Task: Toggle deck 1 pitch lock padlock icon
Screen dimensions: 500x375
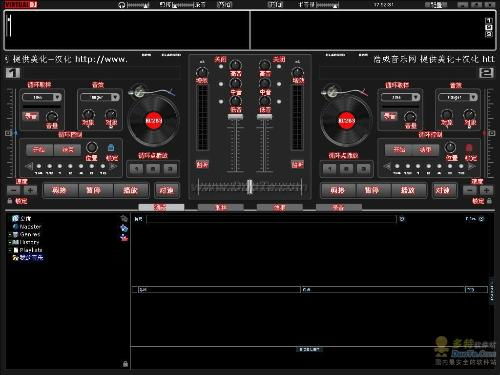Action: (x=10, y=201)
